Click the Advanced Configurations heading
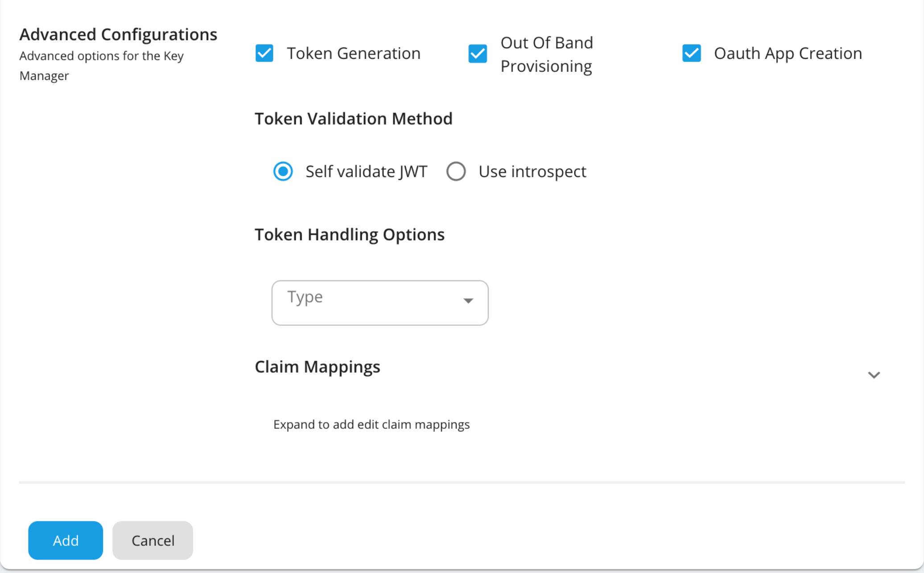Viewport: 924px width, 573px height. click(118, 34)
